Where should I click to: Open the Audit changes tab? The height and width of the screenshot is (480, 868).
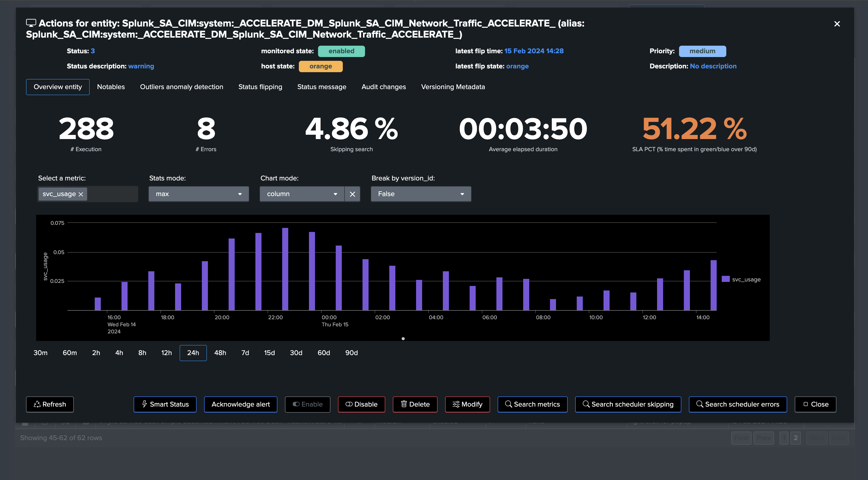tap(383, 87)
